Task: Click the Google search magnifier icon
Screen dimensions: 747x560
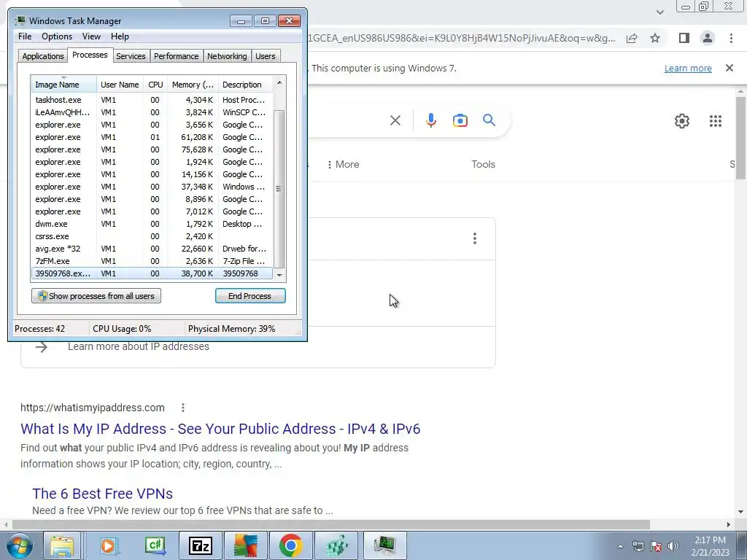Action: coord(489,120)
